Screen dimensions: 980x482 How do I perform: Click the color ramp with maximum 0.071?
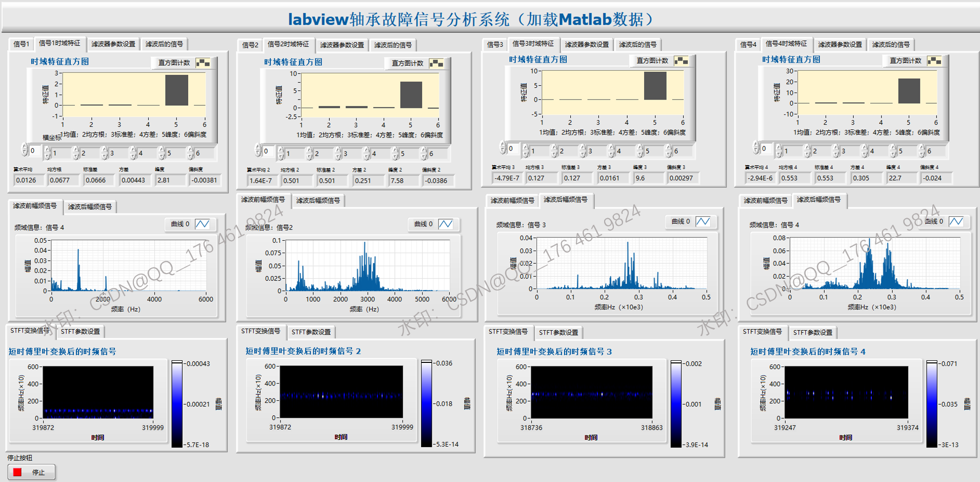(x=932, y=404)
